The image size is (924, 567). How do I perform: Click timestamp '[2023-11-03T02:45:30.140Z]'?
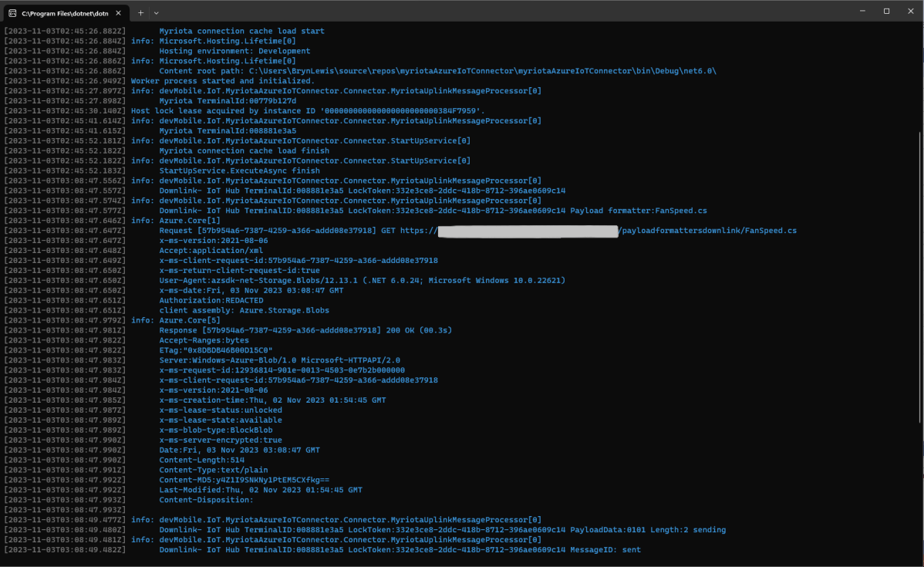[65, 111]
